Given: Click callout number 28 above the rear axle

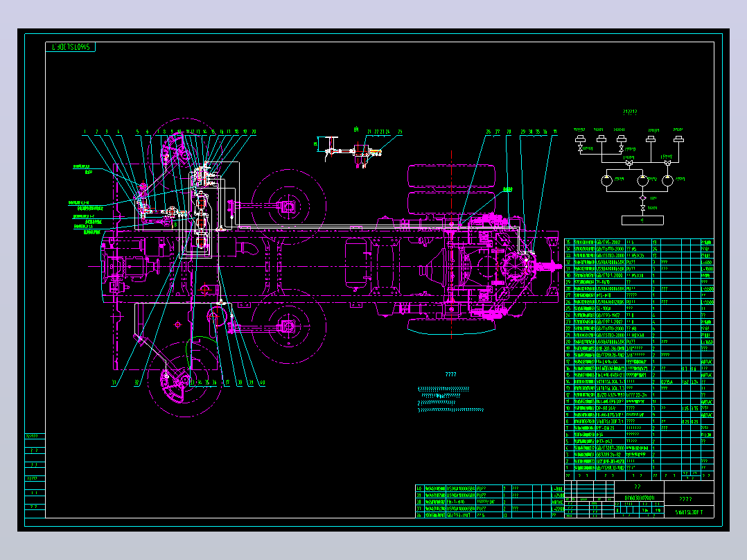Looking at the screenshot, I should (x=509, y=132).
